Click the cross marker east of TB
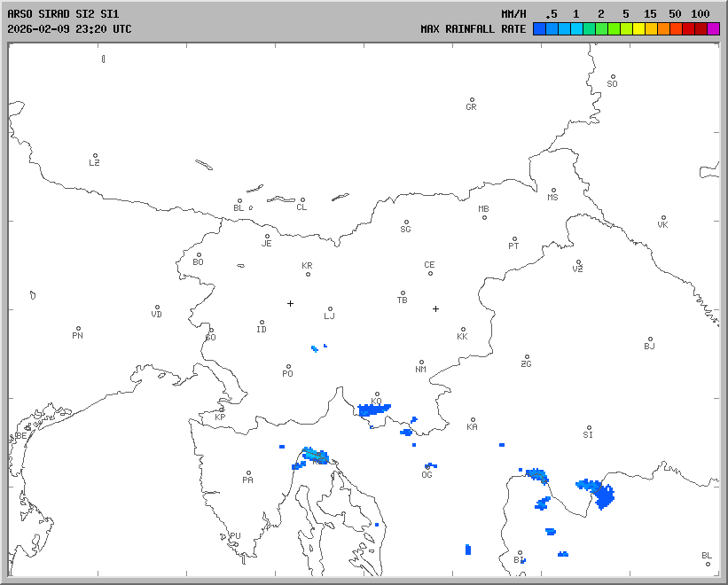The width and height of the screenshot is (728, 585). click(x=435, y=308)
